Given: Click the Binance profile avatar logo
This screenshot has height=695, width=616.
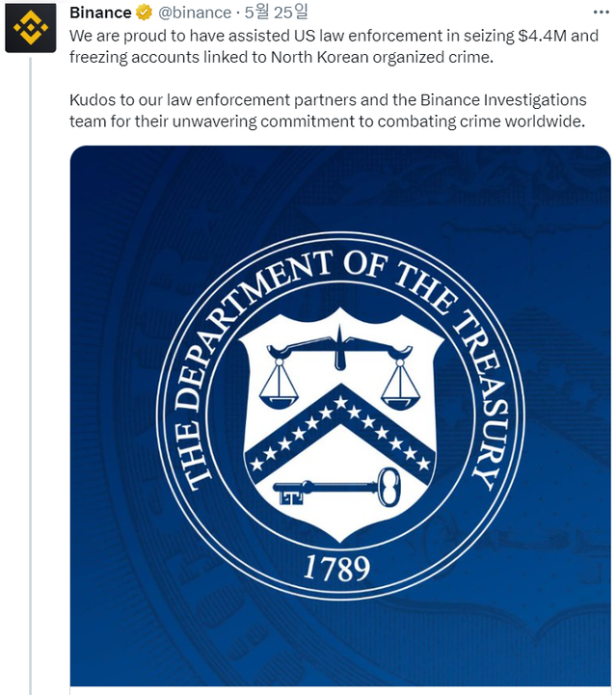Looking at the screenshot, I should [29, 28].
